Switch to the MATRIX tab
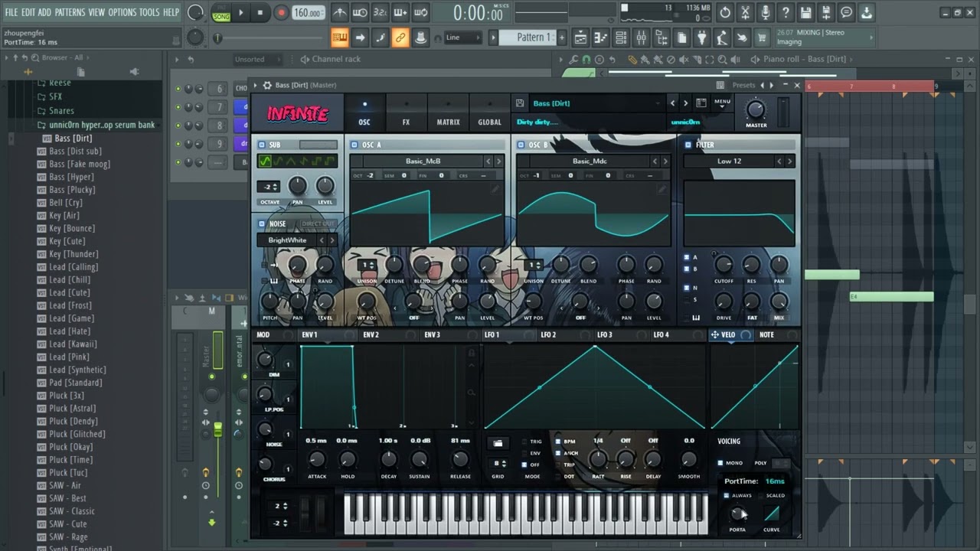This screenshot has height=551, width=980. 448,114
